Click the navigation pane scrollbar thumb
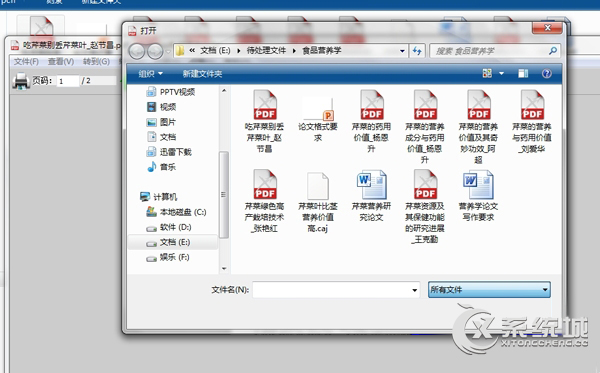This screenshot has height=373, width=600. click(x=224, y=195)
